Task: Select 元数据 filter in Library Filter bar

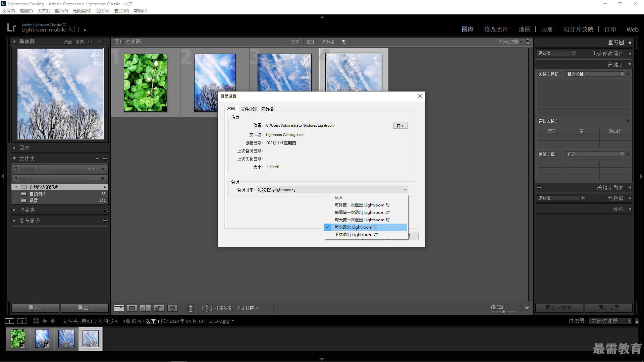Action: pyautogui.click(x=328, y=42)
